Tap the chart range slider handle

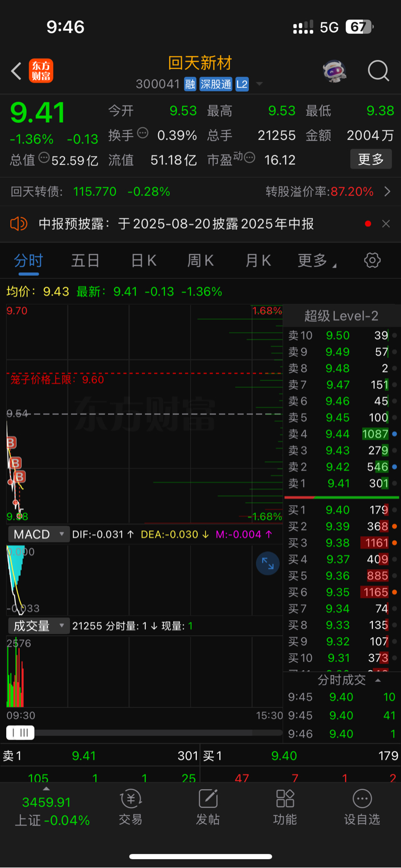point(20,733)
